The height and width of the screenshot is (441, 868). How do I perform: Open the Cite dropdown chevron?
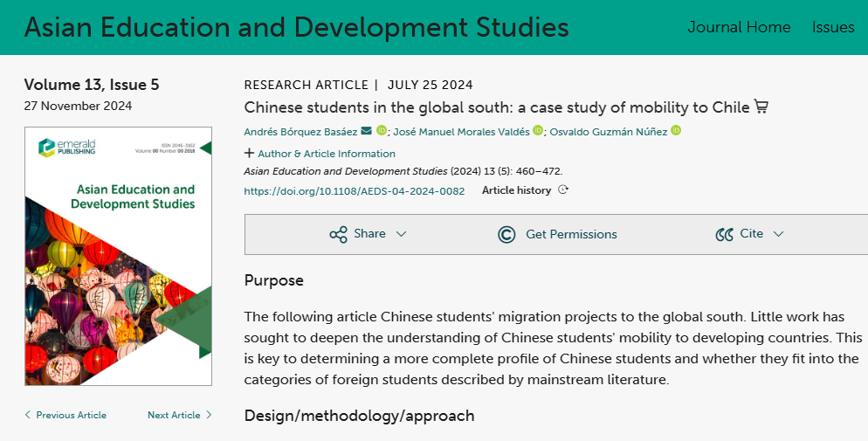[x=778, y=234]
